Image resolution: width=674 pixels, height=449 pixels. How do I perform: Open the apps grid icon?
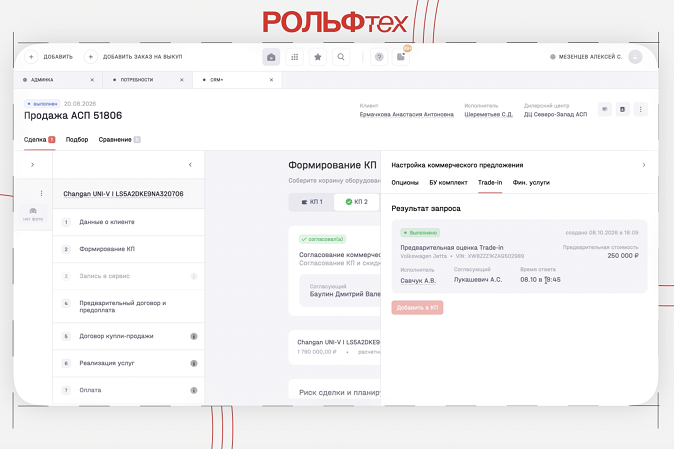[x=294, y=57]
